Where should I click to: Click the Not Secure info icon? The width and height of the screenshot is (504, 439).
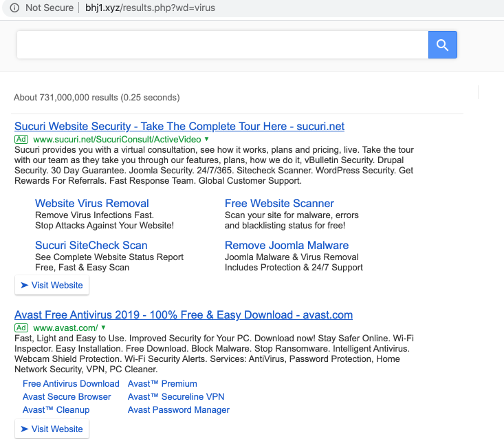click(x=14, y=8)
